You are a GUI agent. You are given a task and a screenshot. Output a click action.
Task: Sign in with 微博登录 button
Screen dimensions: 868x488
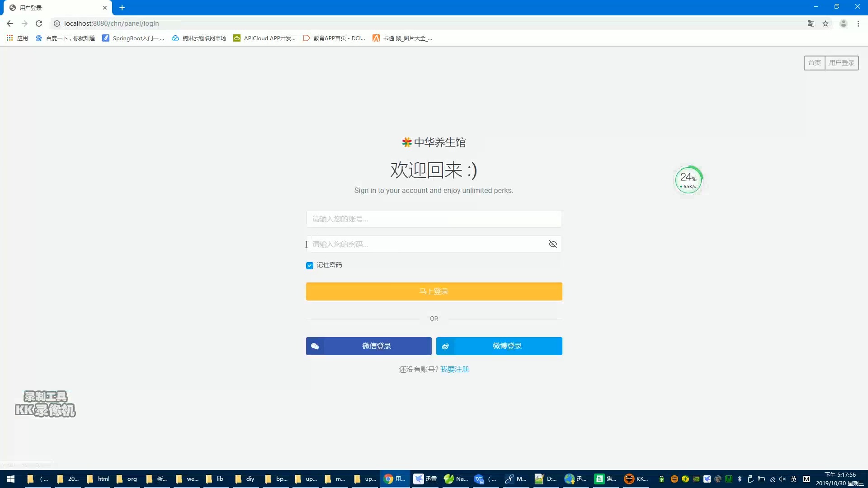499,346
